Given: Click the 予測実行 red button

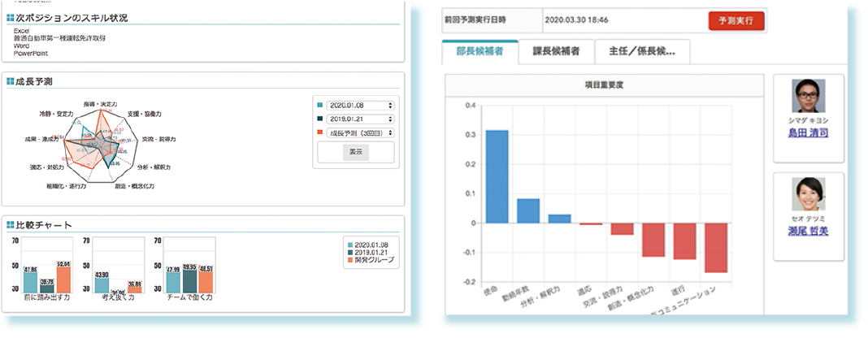Looking at the screenshot, I should coord(736,19).
